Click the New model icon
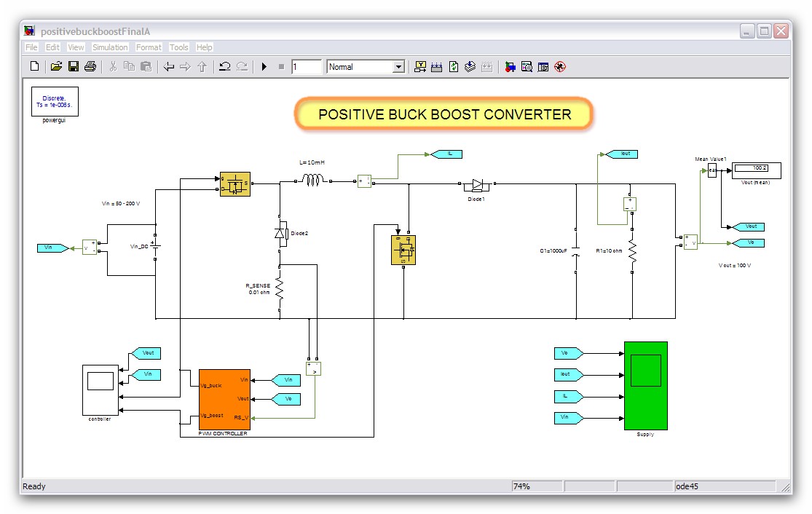The height and width of the screenshot is (514, 812). pos(34,67)
